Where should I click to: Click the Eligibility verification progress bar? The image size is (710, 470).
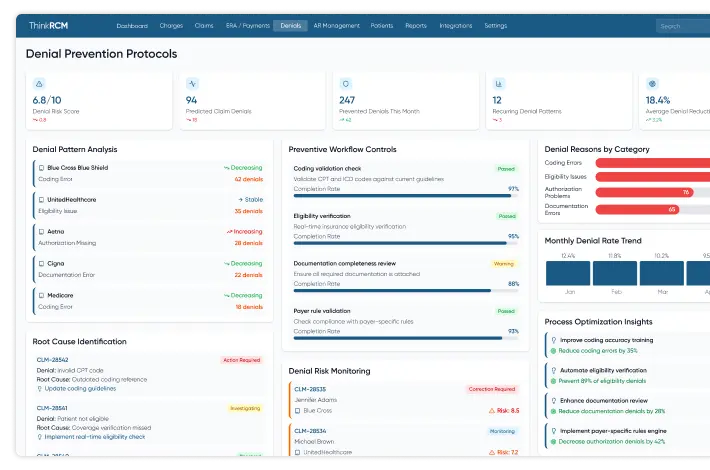click(406, 243)
